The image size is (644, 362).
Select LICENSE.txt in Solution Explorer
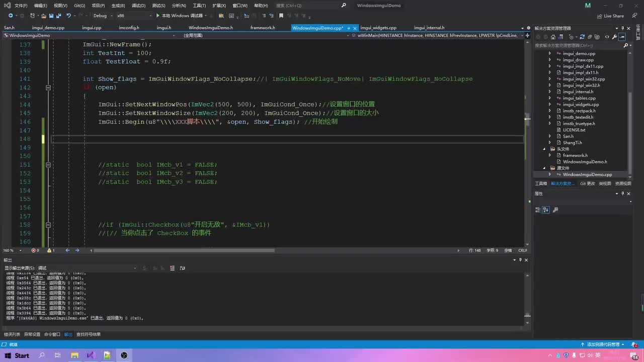(x=574, y=130)
